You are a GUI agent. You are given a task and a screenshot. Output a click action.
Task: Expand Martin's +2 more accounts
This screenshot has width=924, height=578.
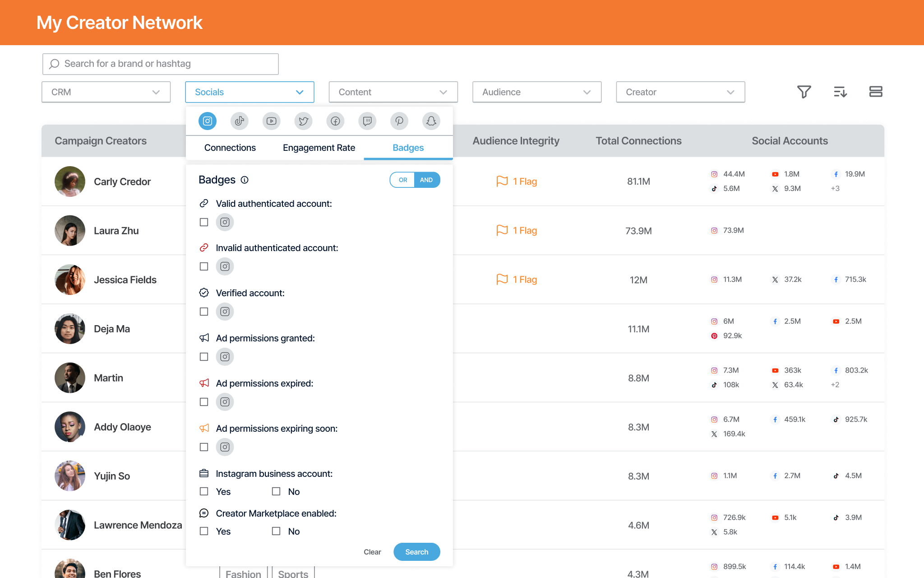tap(835, 385)
